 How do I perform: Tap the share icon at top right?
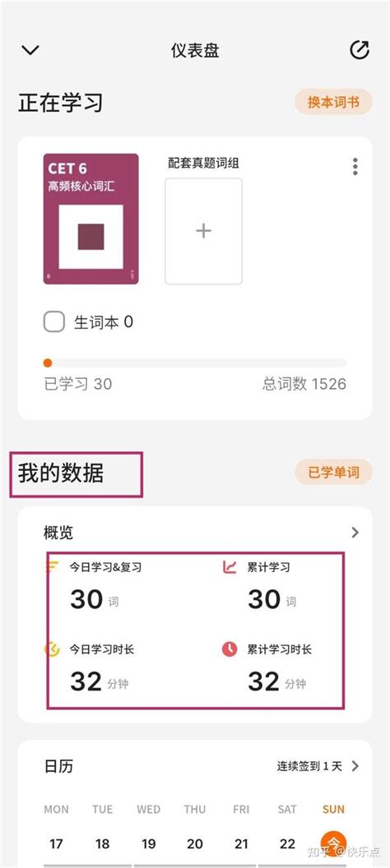pos(360,50)
